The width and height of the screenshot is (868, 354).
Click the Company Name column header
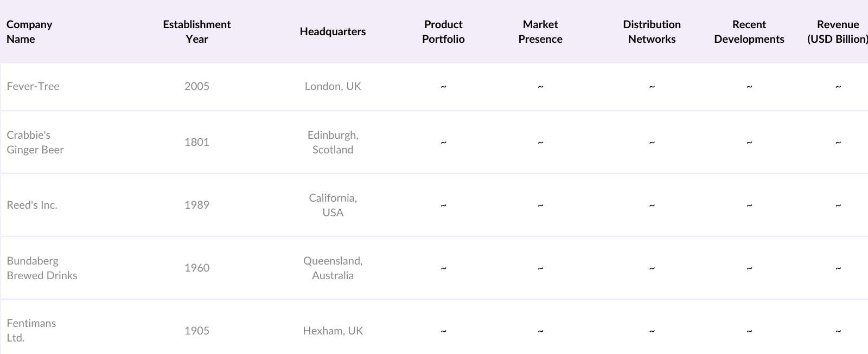pyautogui.click(x=29, y=31)
